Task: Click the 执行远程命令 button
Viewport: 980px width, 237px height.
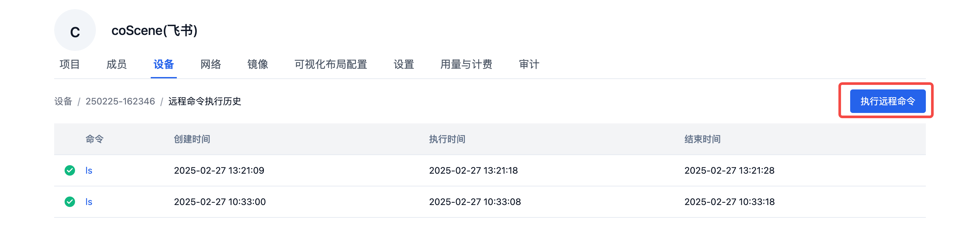Action: point(888,101)
